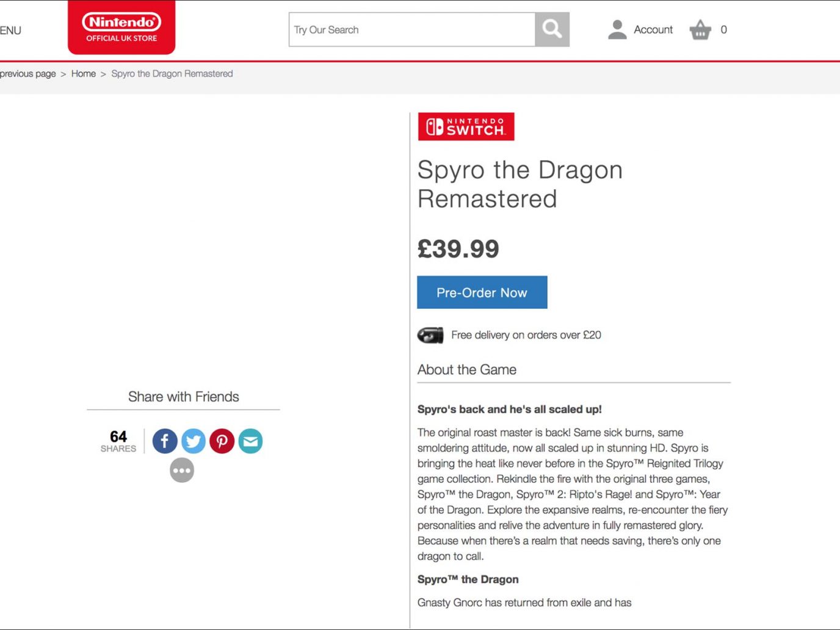Image resolution: width=840 pixels, height=630 pixels.
Task: Click the Spyro the Dragon Remastered breadcrumb
Action: click(172, 74)
